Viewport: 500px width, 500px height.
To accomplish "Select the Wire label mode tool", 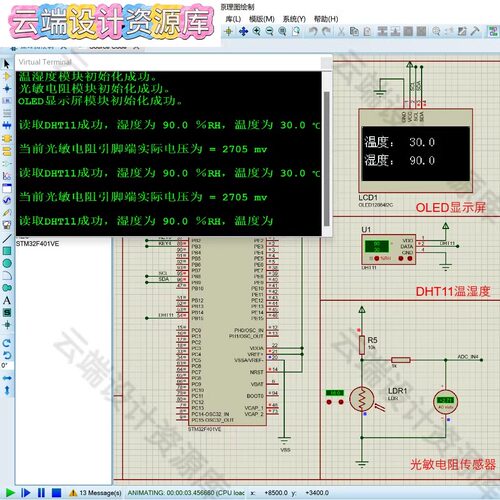I will [7, 100].
